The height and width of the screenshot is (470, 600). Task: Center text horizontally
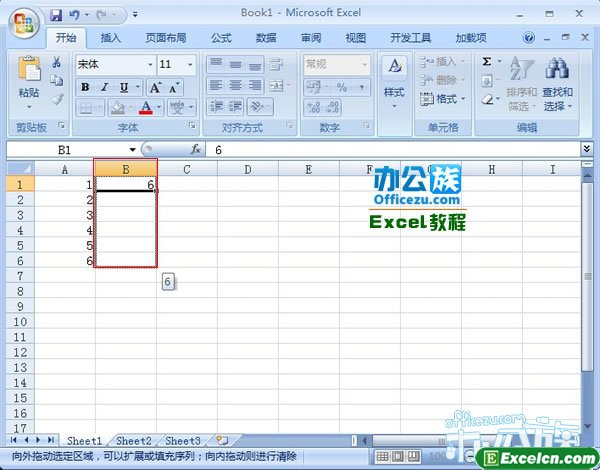coord(235,85)
